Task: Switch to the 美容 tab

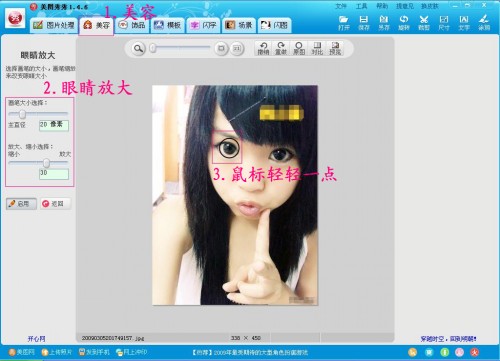Action: (96, 26)
